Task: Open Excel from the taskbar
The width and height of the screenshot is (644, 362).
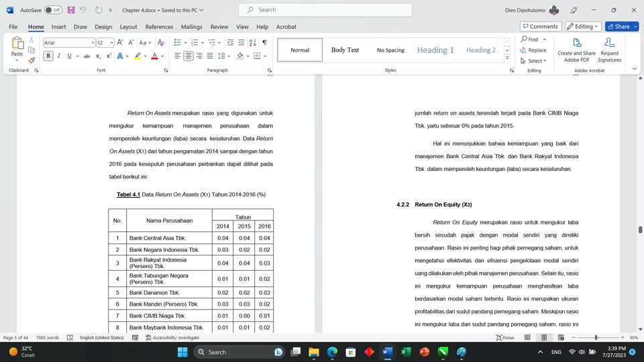Action: pos(406,352)
